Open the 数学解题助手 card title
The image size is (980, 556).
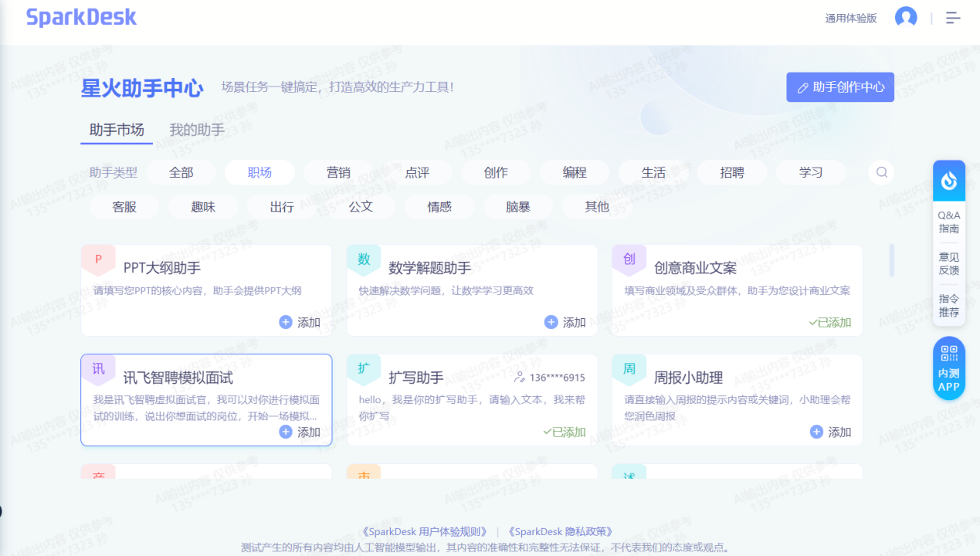point(430,268)
